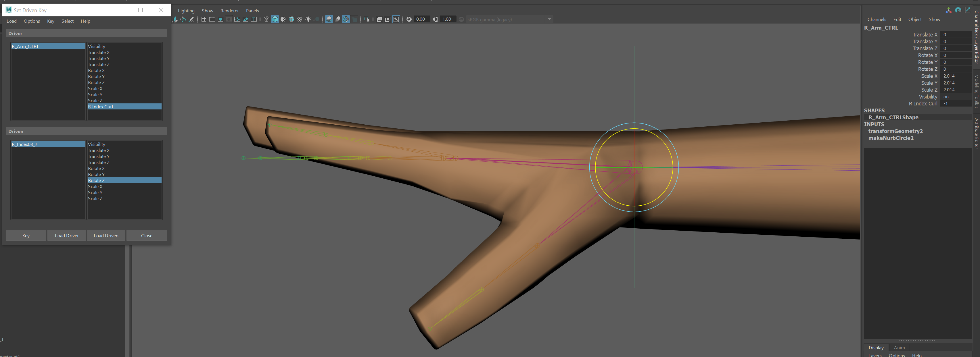Toggle the textured checker sphere icon

300,20
